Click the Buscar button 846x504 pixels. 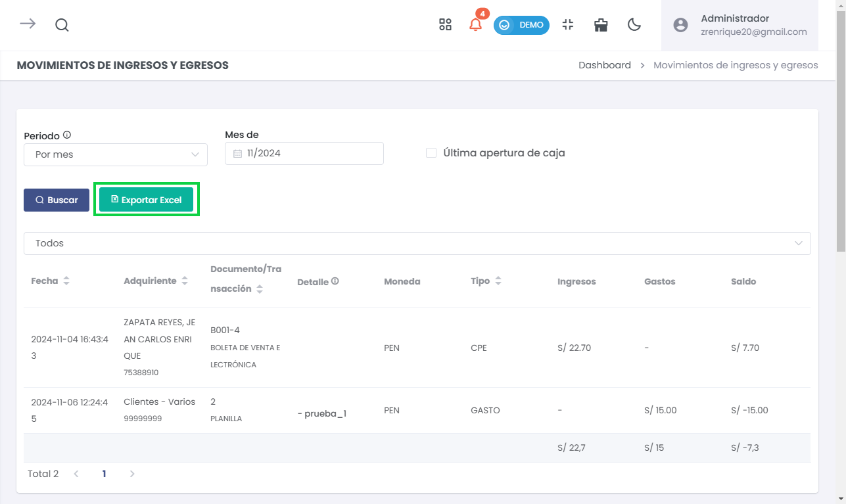(57, 200)
